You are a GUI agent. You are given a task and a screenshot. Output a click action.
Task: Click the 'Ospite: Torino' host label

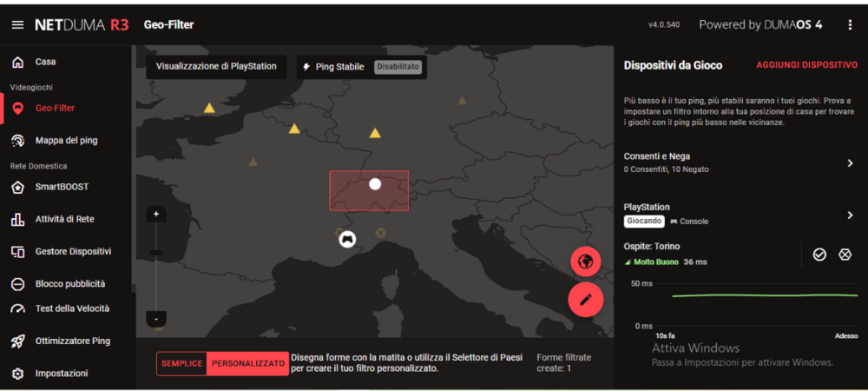tap(652, 247)
